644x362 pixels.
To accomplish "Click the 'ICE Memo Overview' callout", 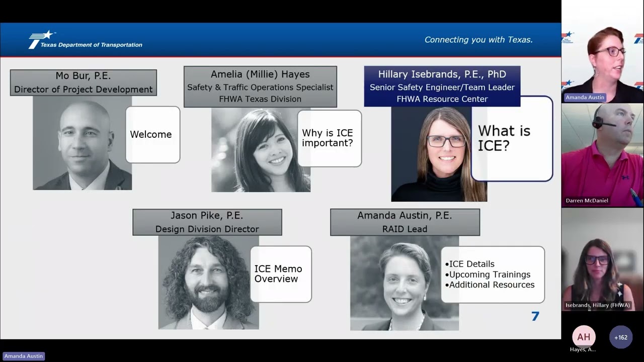I will [x=281, y=274].
